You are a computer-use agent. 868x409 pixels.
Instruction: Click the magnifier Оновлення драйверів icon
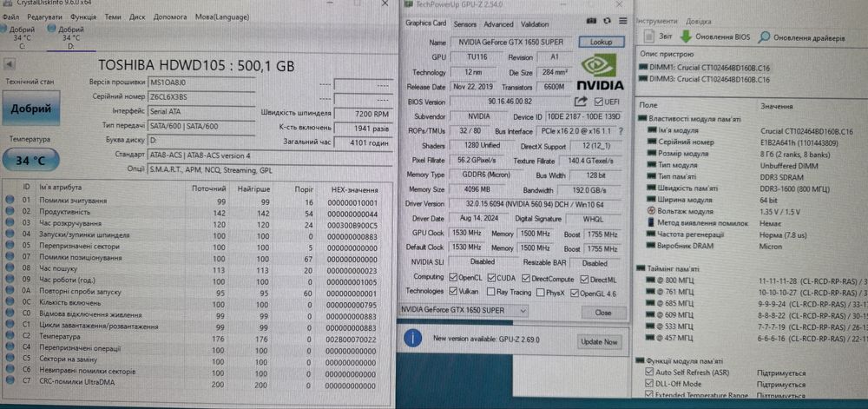pos(764,37)
